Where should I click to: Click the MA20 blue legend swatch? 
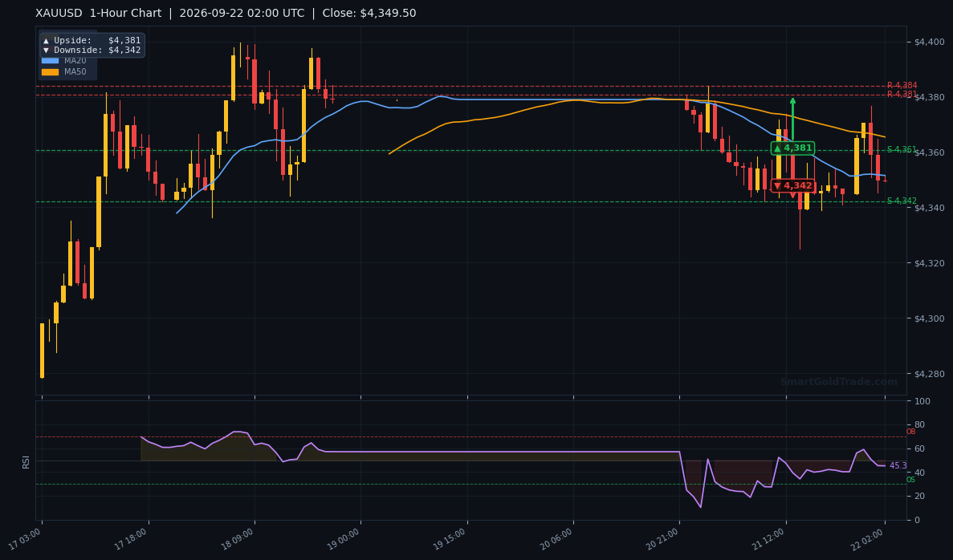tap(50, 61)
